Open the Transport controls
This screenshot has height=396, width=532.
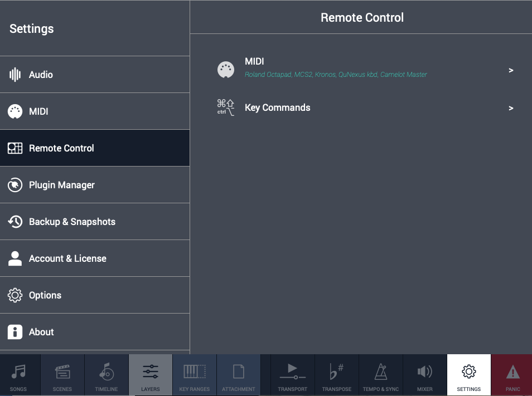tap(292, 374)
